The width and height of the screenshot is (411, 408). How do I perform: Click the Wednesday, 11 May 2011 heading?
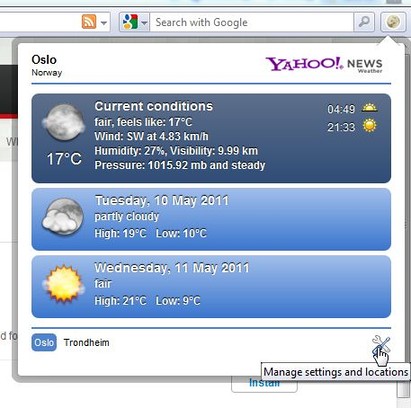tap(172, 268)
